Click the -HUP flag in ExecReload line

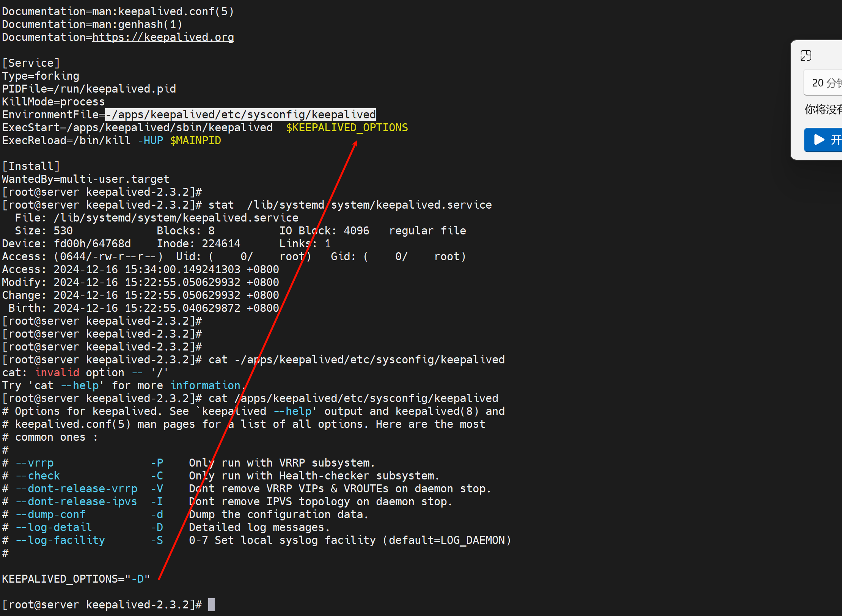point(150,140)
